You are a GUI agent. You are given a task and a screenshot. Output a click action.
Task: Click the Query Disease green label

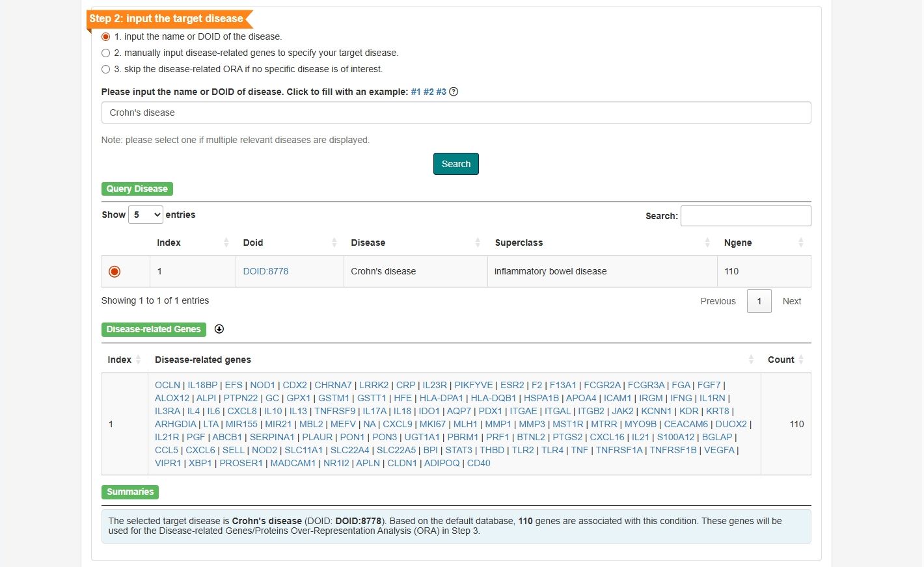pyautogui.click(x=137, y=189)
